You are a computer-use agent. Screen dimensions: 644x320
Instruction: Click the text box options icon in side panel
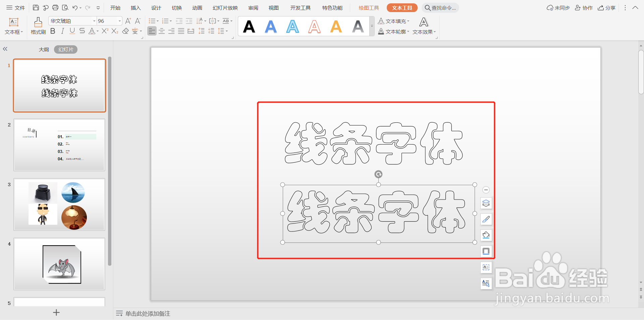click(x=486, y=267)
